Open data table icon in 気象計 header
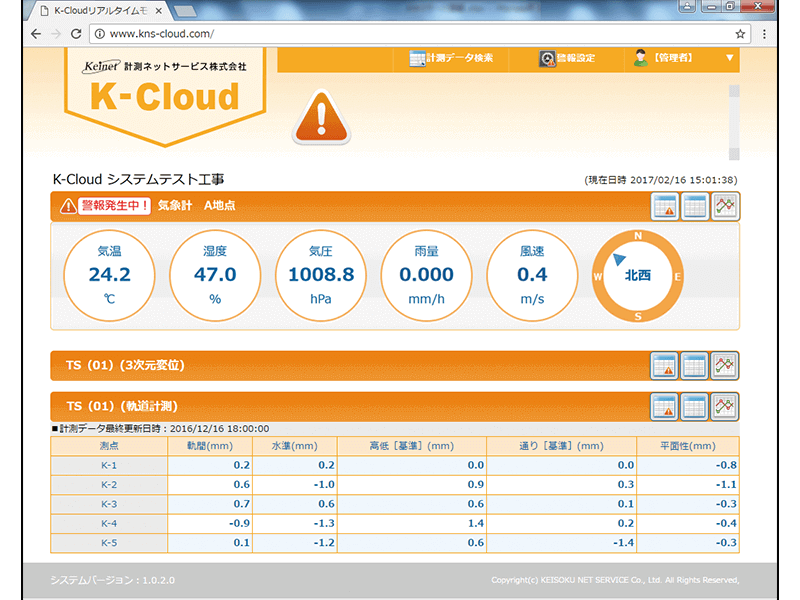 695,206
